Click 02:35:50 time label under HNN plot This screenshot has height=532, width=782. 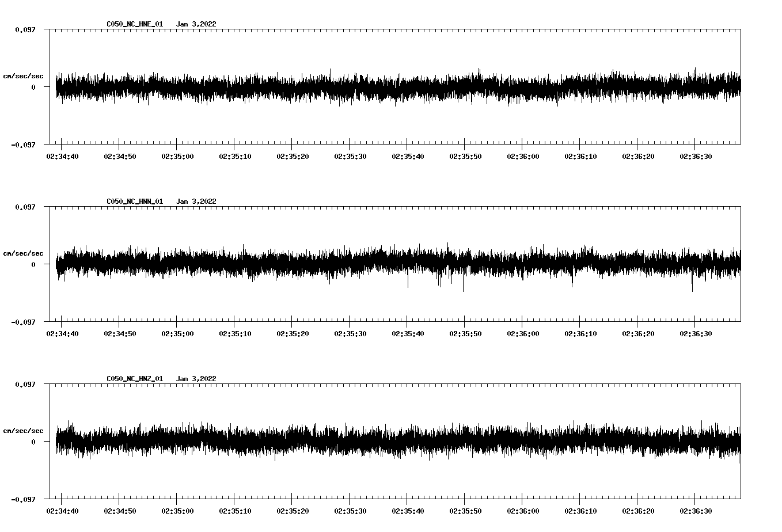pyautogui.click(x=465, y=334)
